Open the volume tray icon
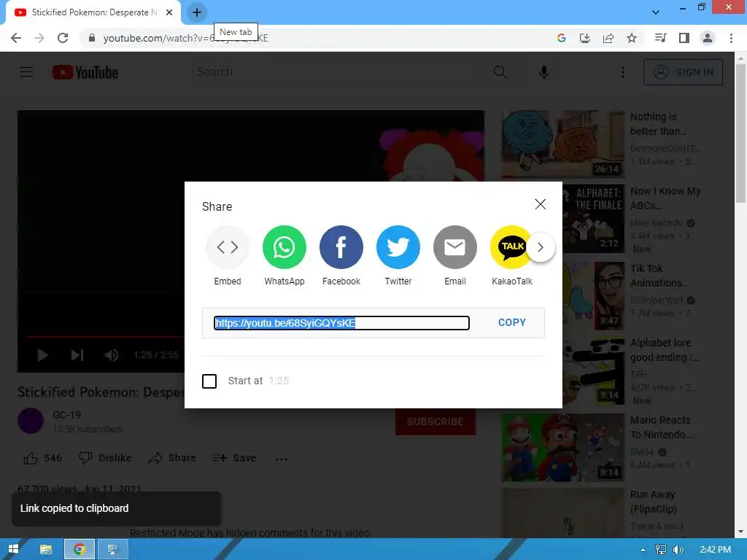Screen dimensions: 747x560 point(678,550)
